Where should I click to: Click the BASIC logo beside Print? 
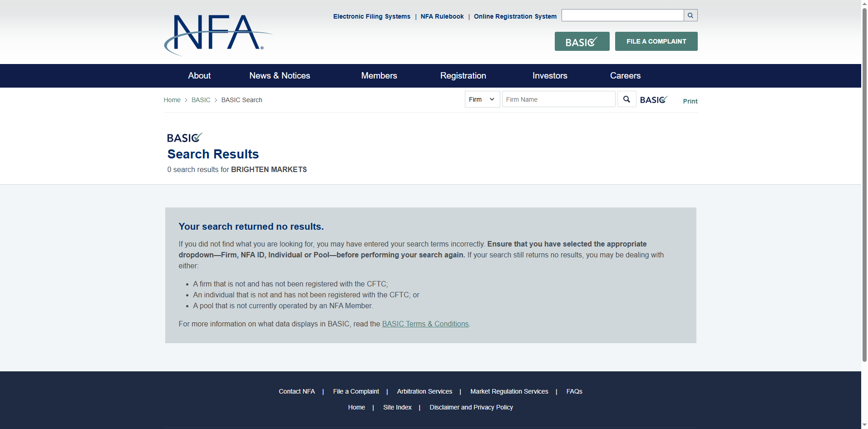654,99
